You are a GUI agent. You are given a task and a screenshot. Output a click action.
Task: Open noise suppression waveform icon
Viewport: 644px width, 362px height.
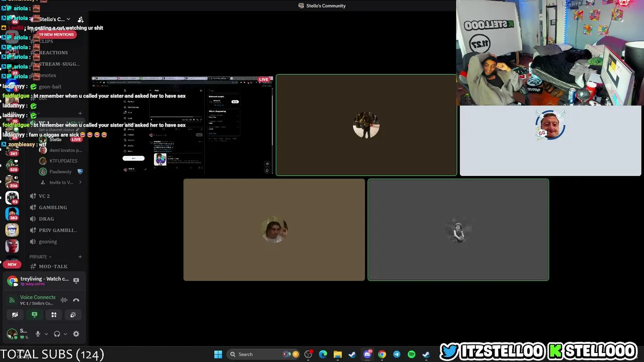pos(64,300)
